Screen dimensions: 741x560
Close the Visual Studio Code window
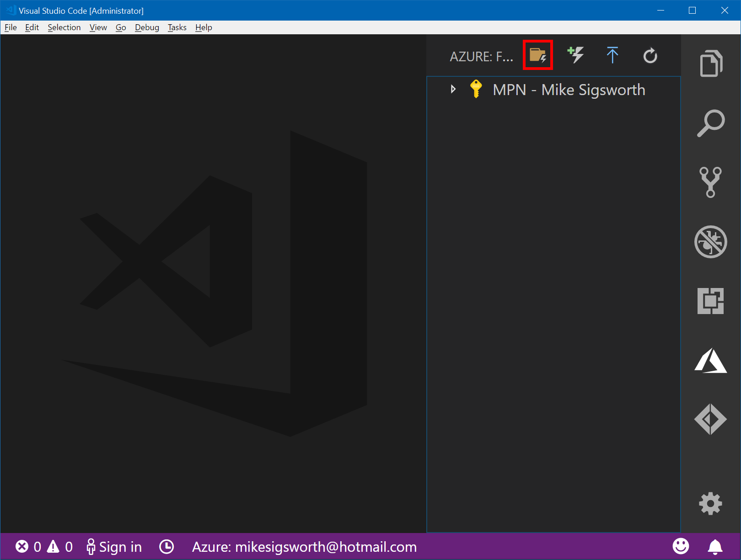pyautogui.click(x=725, y=10)
